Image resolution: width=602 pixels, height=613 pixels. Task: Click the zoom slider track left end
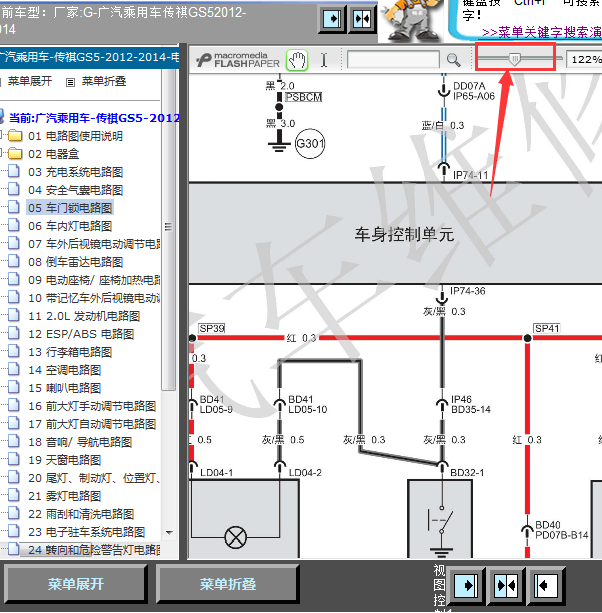tap(481, 59)
